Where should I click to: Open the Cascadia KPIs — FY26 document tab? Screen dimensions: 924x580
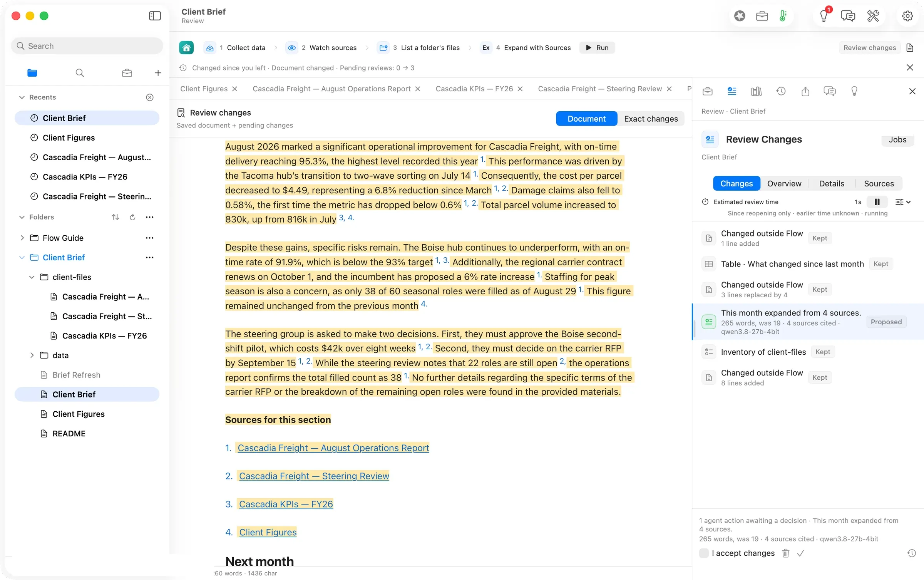(474, 89)
